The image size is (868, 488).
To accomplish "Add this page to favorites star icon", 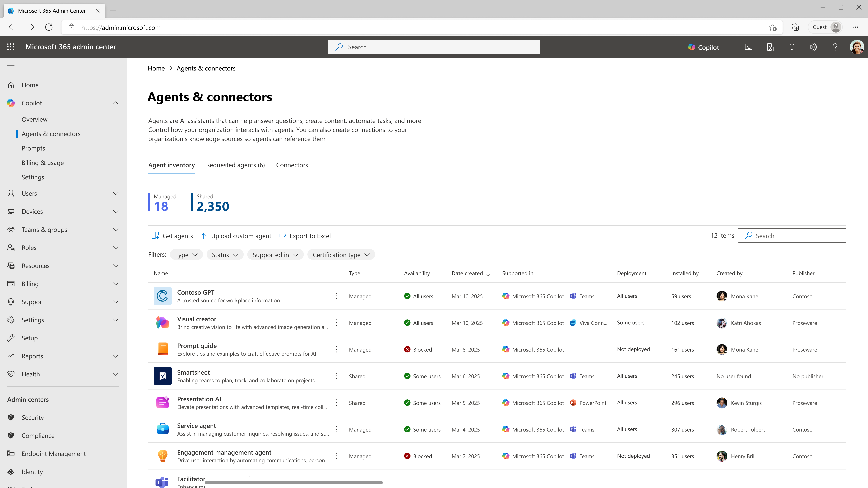I will click(773, 27).
